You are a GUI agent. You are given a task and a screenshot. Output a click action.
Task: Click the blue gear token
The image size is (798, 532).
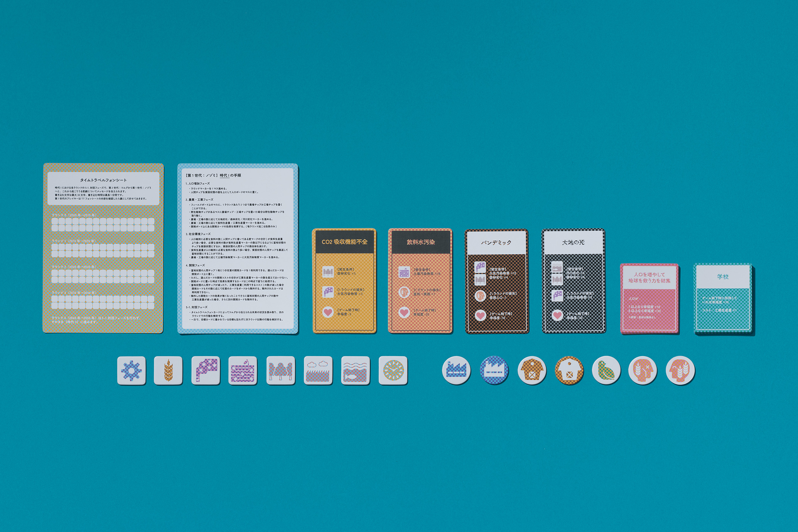pyautogui.click(x=131, y=371)
